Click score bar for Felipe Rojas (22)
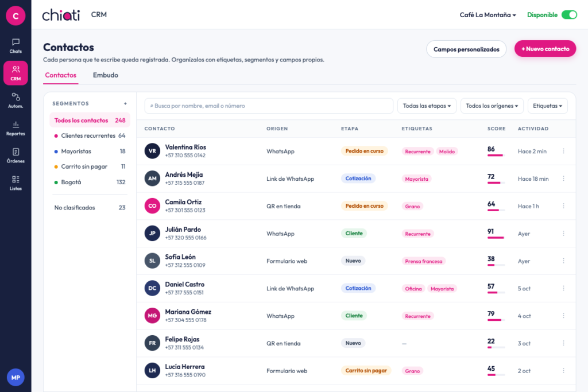This screenshot has height=392, width=588. pyautogui.click(x=496, y=347)
